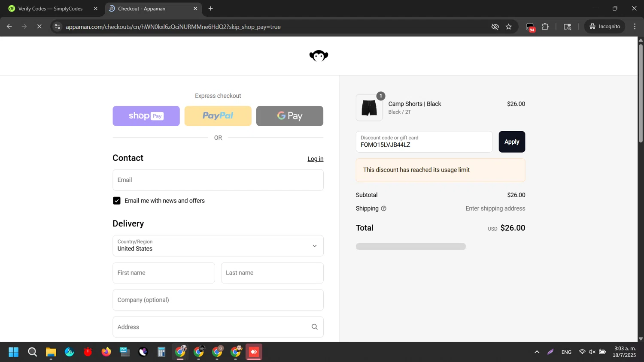Click the battery tray icon
This screenshot has height=362, width=644.
pyautogui.click(x=602, y=352)
